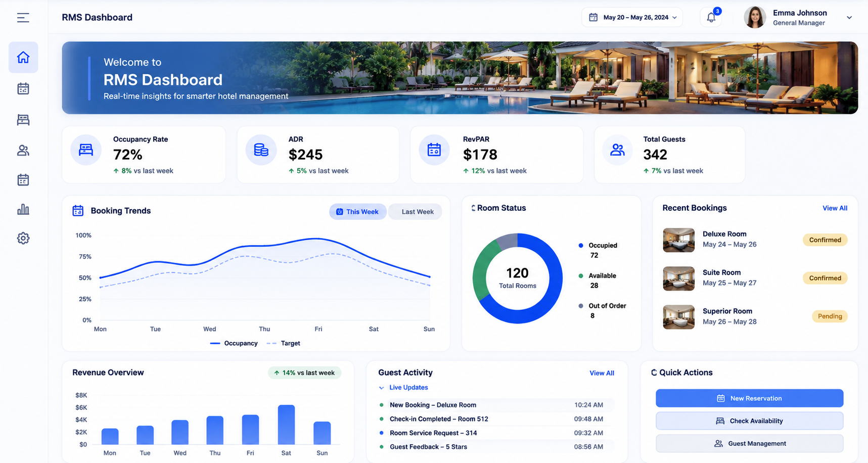This screenshot has height=463, width=868.
Task: Toggle Occupancy series in chart legend
Action: pyautogui.click(x=234, y=343)
